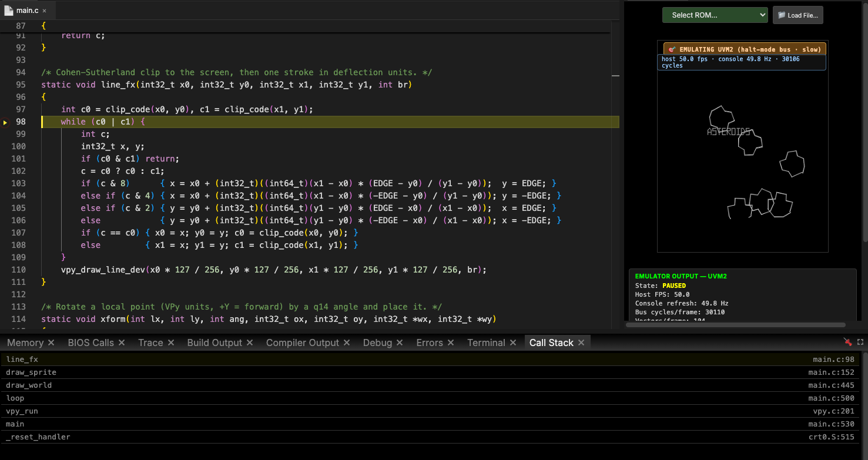Click the PAUSED state value

pos(674,286)
